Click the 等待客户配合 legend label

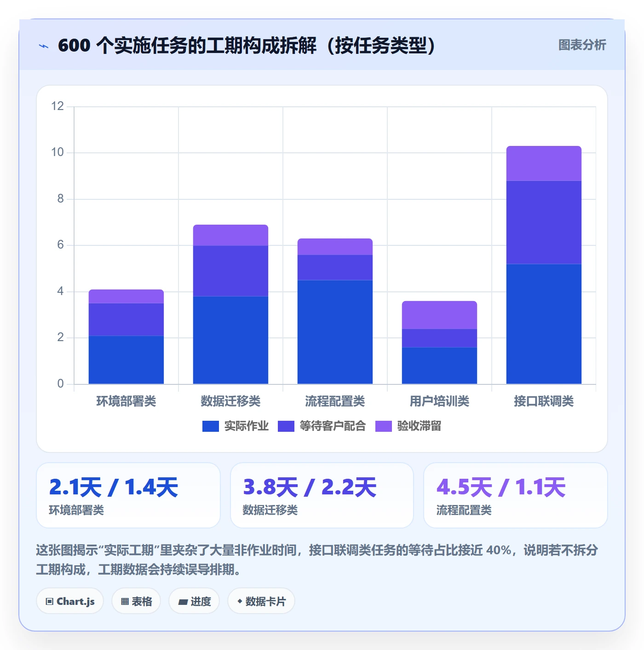tap(333, 426)
